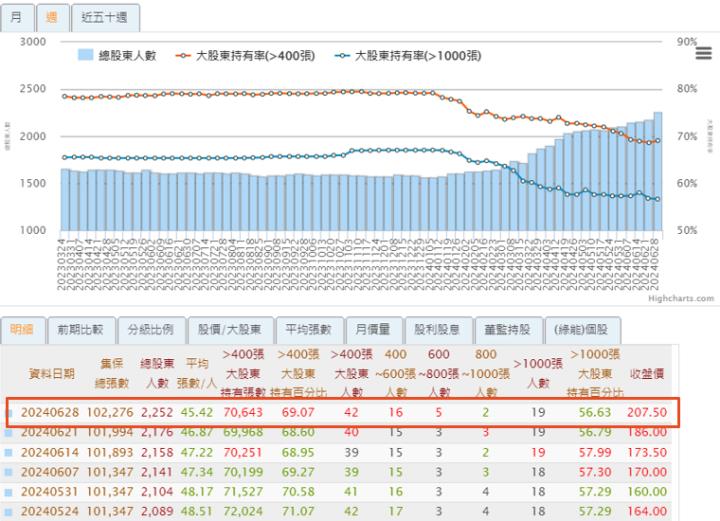Show the 股利股息 tab
Screen dimensions: 720x521
pyautogui.click(x=435, y=329)
